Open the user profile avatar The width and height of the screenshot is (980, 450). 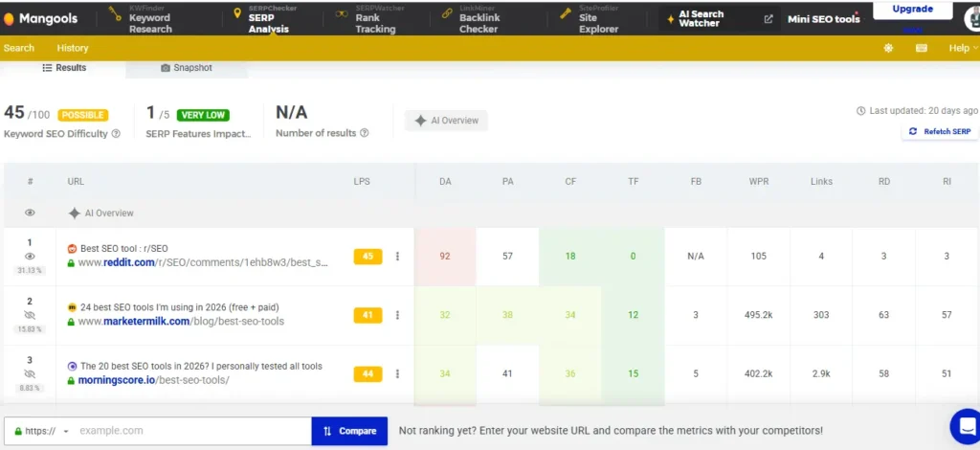click(x=972, y=19)
